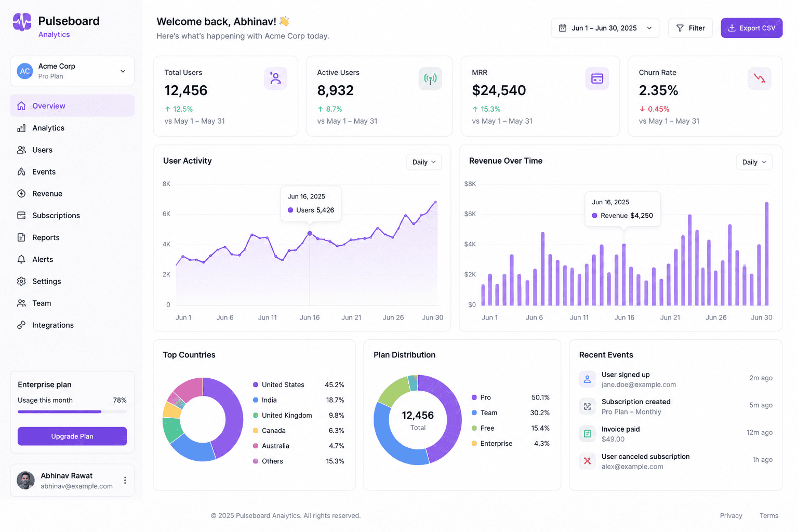Click the User canceled subscription X icon
This screenshot has height=532, width=798.
(587, 461)
